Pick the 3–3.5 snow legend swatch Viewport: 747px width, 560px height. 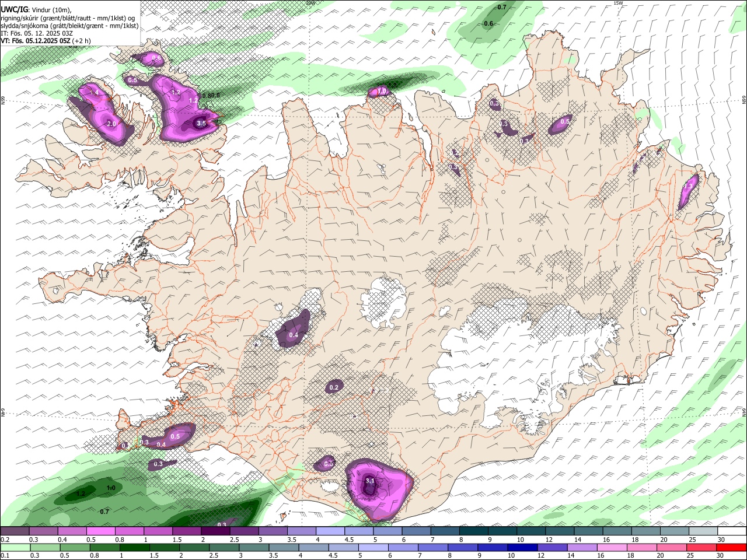(x=273, y=531)
